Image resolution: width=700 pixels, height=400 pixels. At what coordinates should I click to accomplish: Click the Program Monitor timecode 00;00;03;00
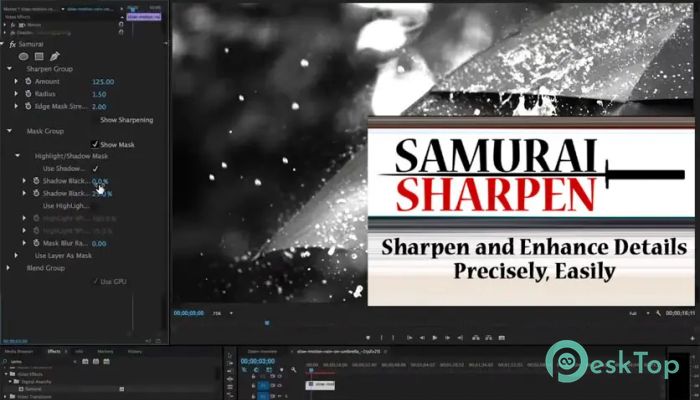click(189, 313)
